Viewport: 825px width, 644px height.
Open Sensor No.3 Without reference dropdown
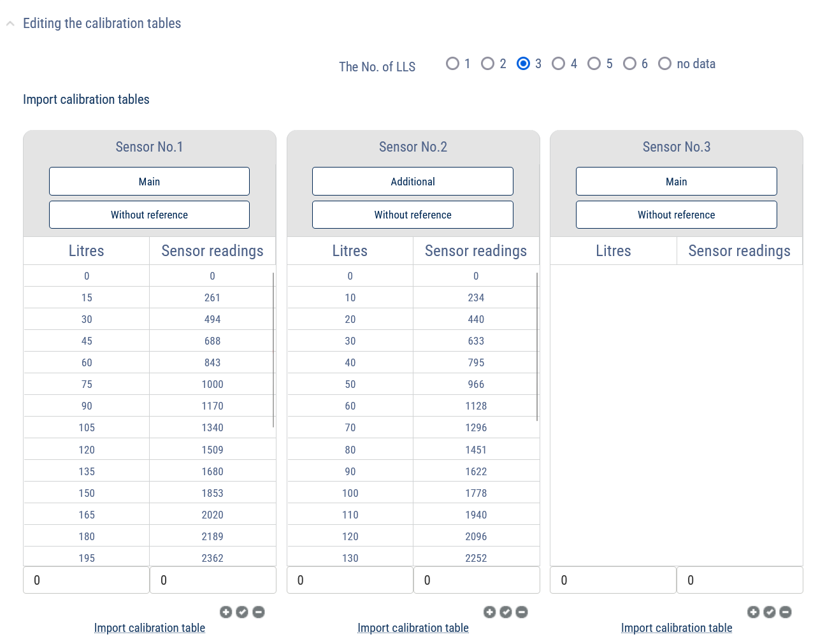(x=677, y=215)
